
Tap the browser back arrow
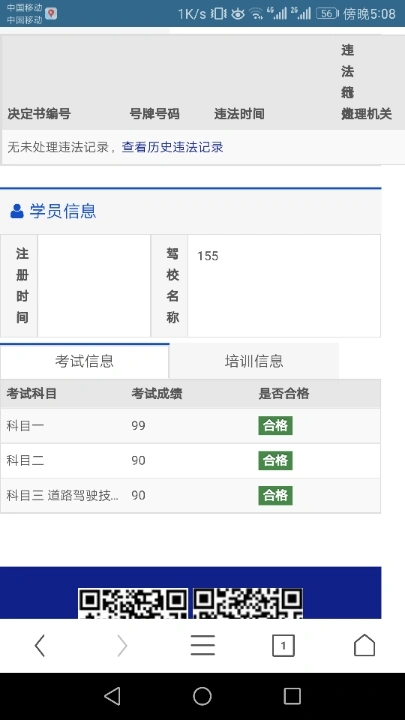click(40, 646)
